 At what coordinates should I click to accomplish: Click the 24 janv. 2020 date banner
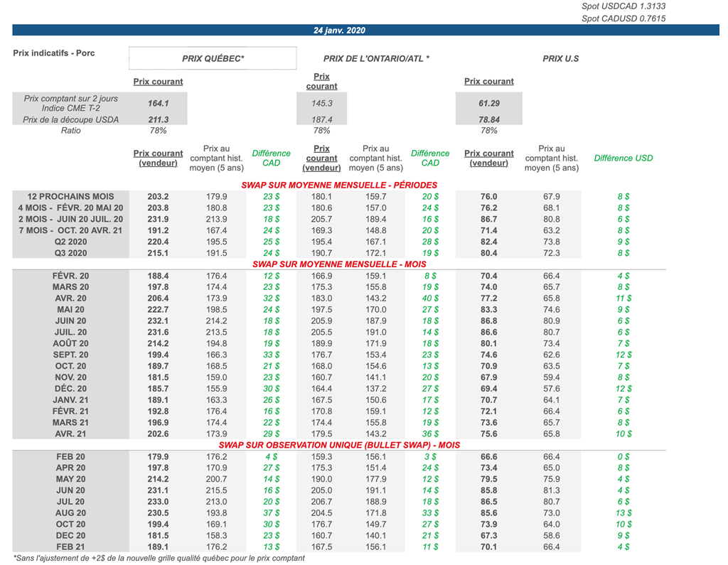(339, 31)
